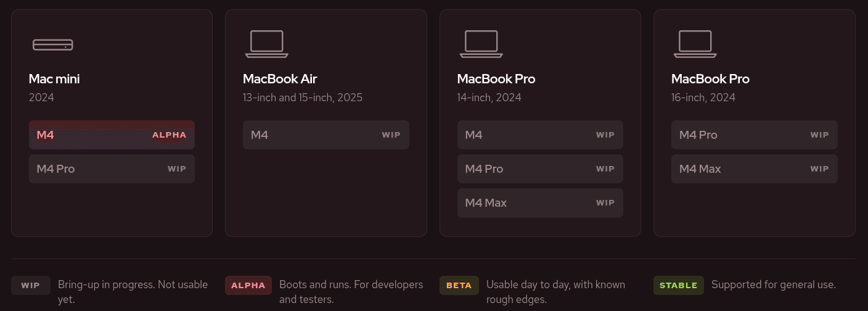Viewport: 868px width, 311px height.
Task: Click MacBook Pro title above '16-inch, 2024'
Action: point(710,79)
